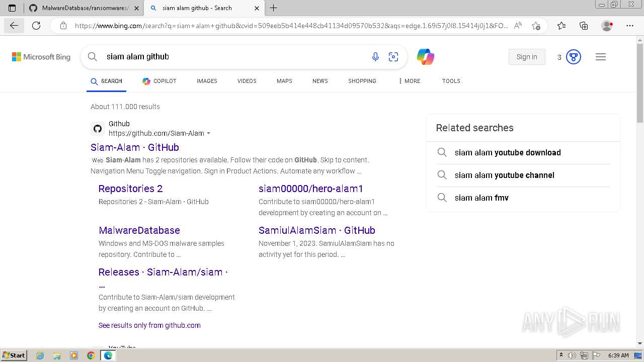
Task: Open the volume speaker tray icon
Action: click(572, 355)
